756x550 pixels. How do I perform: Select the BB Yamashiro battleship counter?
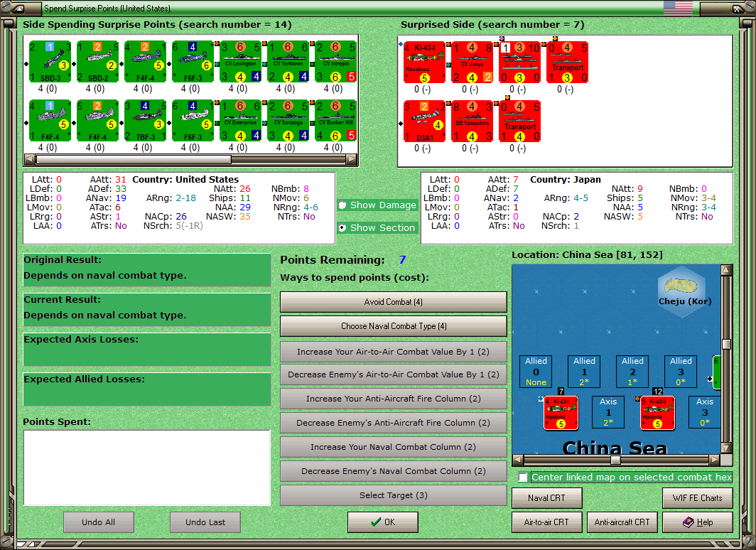[x=472, y=121]
